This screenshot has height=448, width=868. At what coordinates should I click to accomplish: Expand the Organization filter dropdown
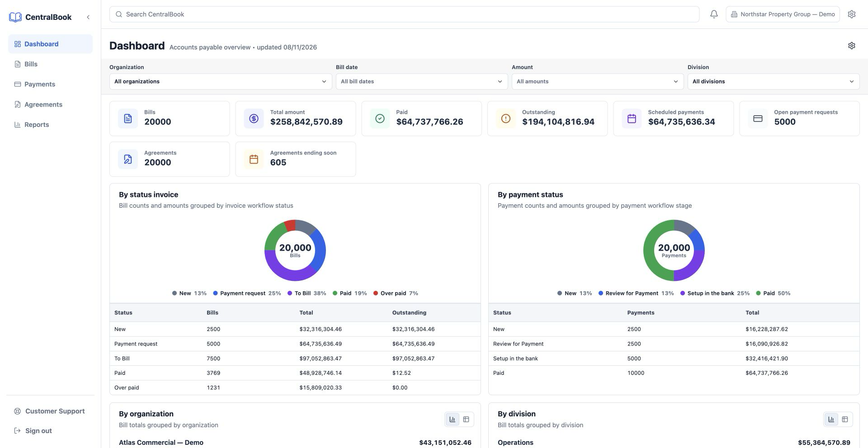click(221, 82)
